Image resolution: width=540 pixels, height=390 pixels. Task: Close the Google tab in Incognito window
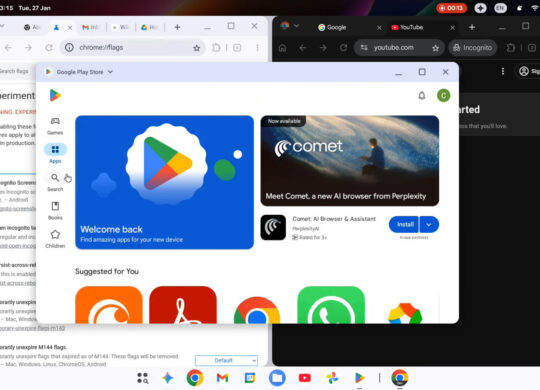[379, 28]
